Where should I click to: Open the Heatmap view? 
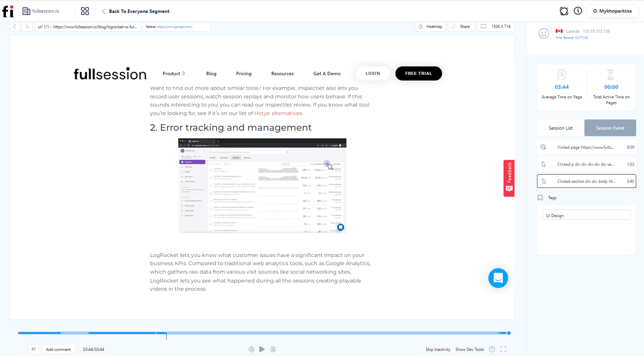pos(430,27)
